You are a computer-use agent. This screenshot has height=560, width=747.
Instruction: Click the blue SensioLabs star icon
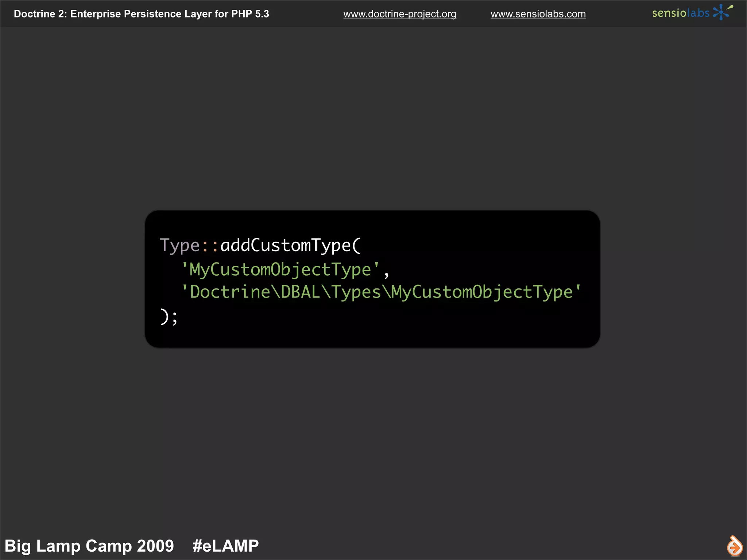pyautogui.click(x=720, y=13)
